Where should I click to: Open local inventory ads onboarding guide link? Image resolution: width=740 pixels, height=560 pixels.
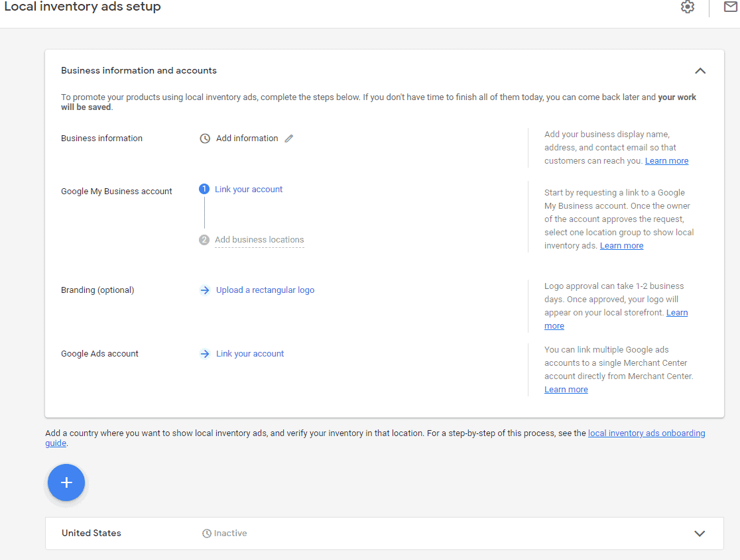click(x=646, y=433)
